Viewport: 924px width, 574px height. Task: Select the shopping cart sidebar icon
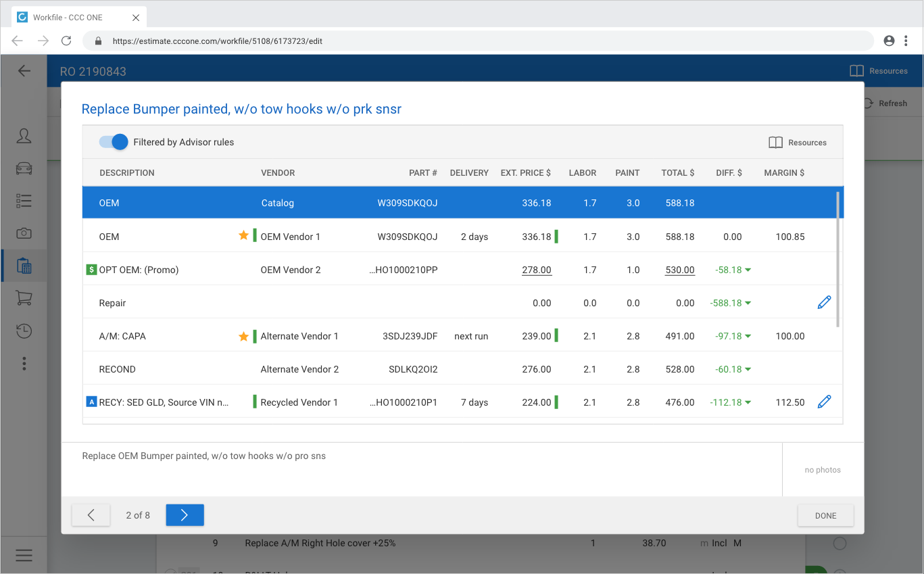(x=24, y=298)
